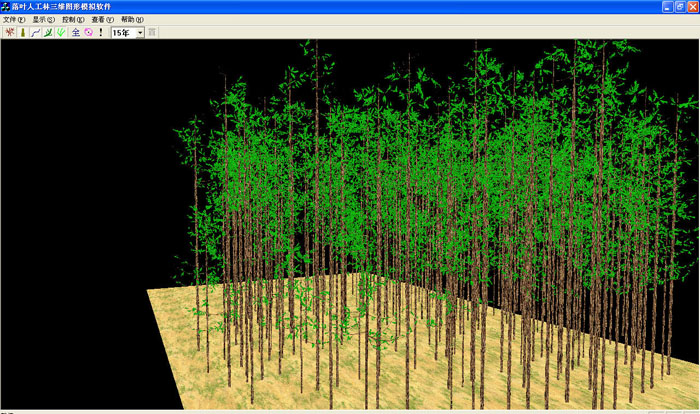Viewport: 700px width, 414px height.
Task: Open the 显示 (Display) menu
Action: pos(43,19)
